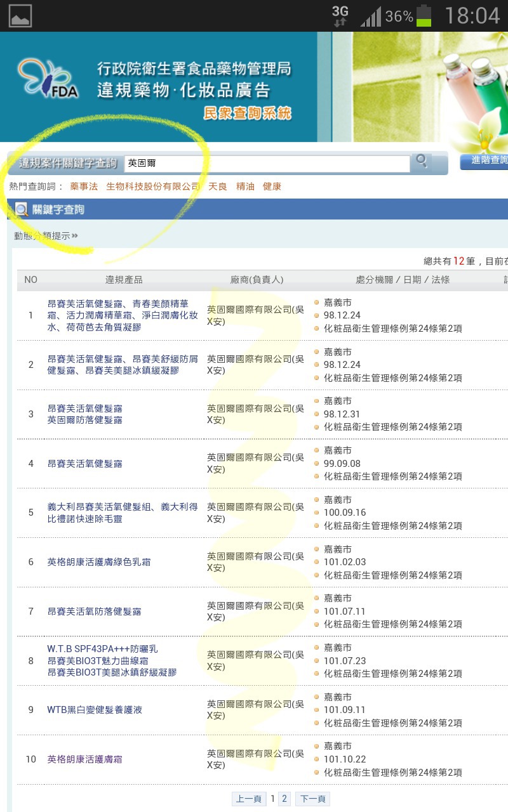The image size is (508, 812).
Task: Click the NO column header
Action: 30,280
